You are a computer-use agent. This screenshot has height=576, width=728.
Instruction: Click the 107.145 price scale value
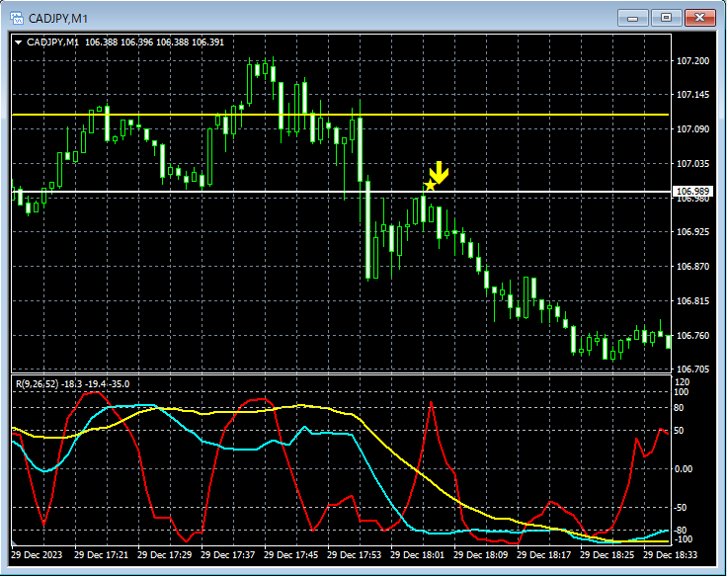click(692, 95)
